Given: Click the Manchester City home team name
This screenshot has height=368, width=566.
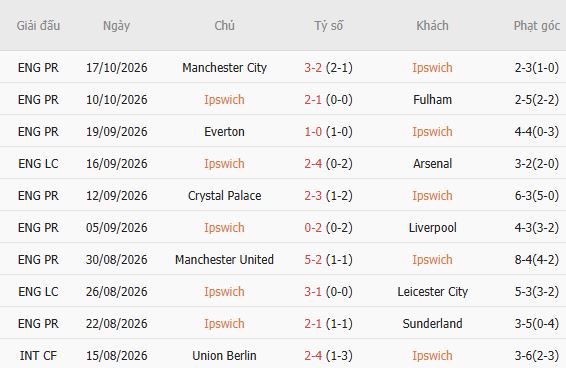Looking at the screenshot, I should coord(224,68).
